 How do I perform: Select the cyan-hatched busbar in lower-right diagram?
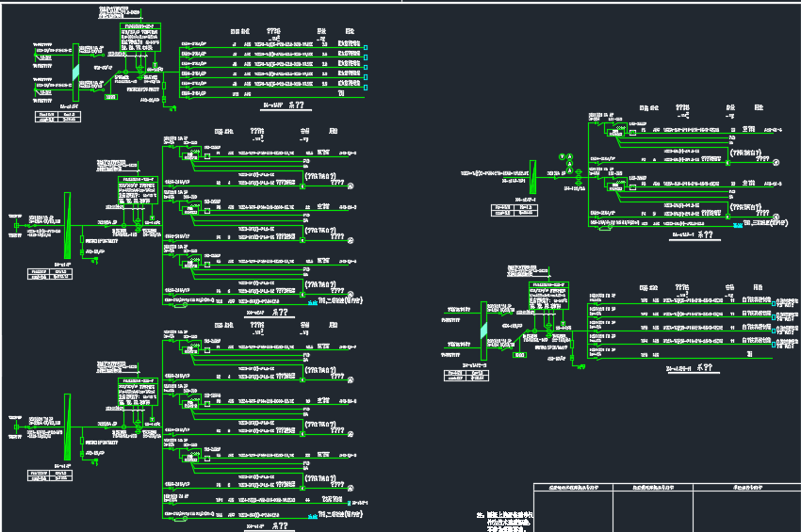(483, 330)
